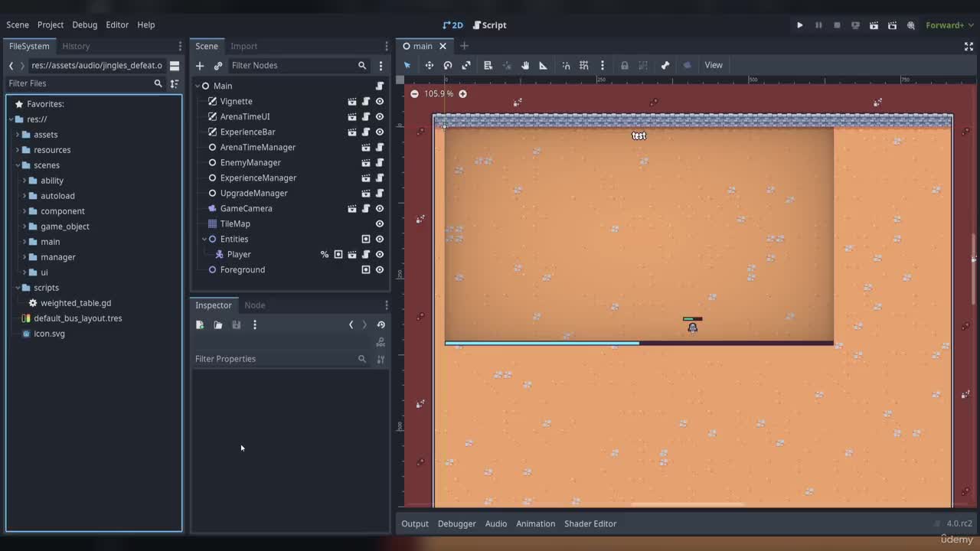Open the Scene menu

(x=18, y=24)
